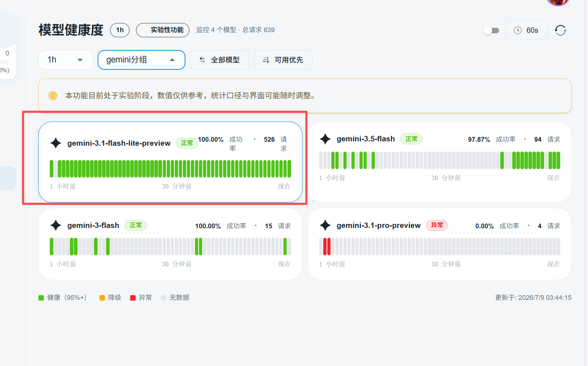Click the 实验性功能 badge
This screenshot has width=588, height=366.
coord(163,30)
